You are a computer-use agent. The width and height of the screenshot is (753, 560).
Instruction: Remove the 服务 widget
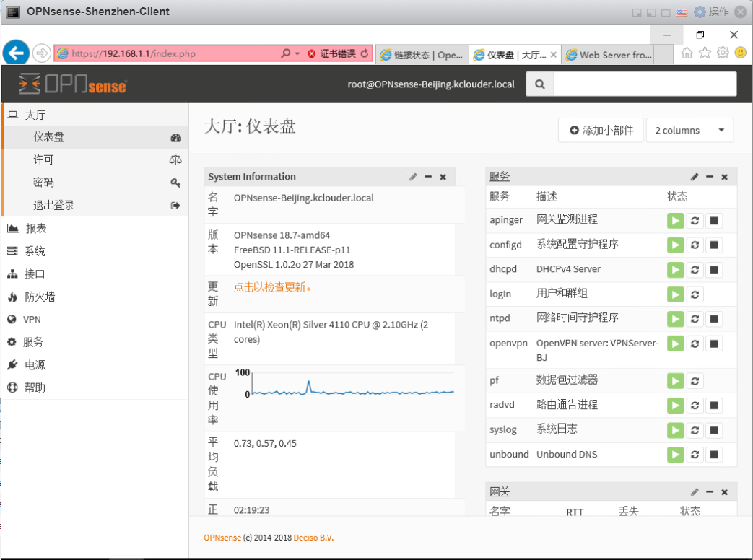(x=724, y=177)
